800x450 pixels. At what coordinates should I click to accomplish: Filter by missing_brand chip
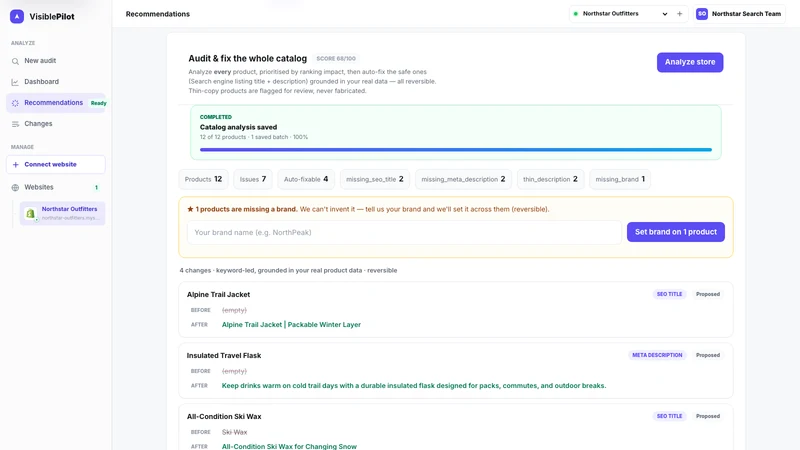pyautogui.click(x=620, y=179)
